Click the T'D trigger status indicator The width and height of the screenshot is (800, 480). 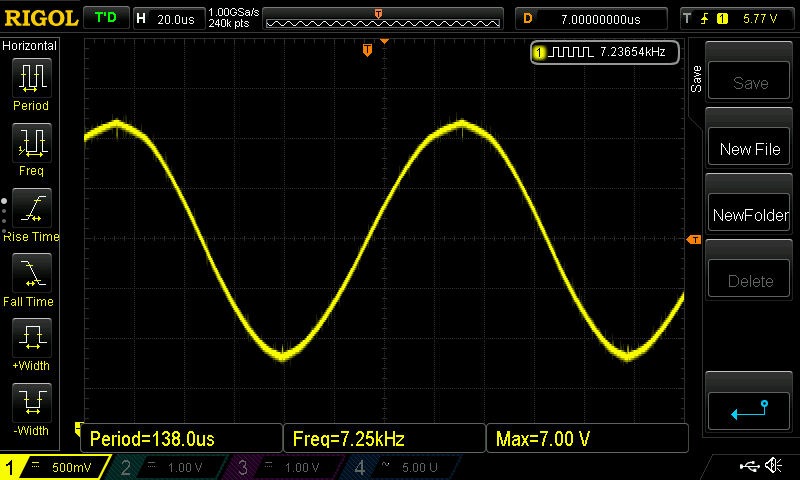pyautogui.click(x=106, y=18)
